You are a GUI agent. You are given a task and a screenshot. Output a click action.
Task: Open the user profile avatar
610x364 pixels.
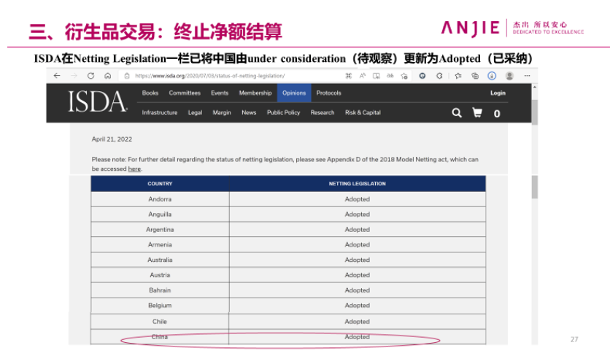pos(509,76)
